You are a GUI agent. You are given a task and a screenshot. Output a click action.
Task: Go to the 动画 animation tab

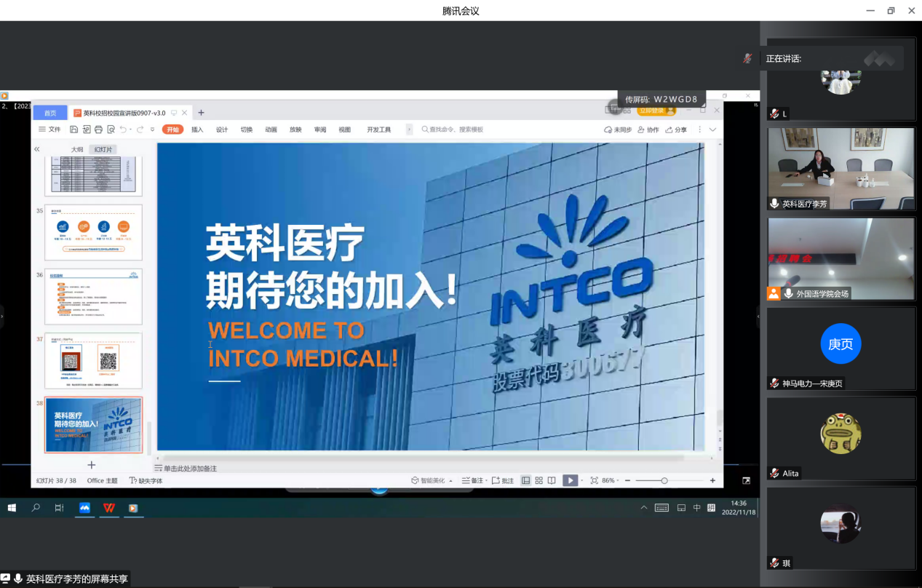point(271,130)
